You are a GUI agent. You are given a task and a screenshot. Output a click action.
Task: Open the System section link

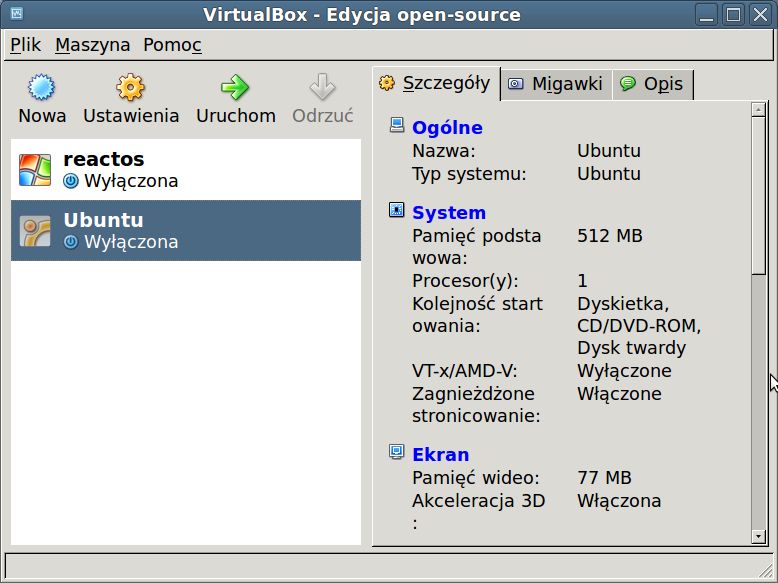449,212
